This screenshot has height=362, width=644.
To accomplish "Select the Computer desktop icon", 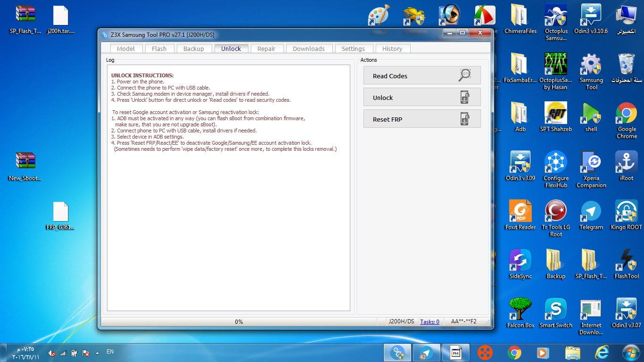I will [x=627, y=20].
